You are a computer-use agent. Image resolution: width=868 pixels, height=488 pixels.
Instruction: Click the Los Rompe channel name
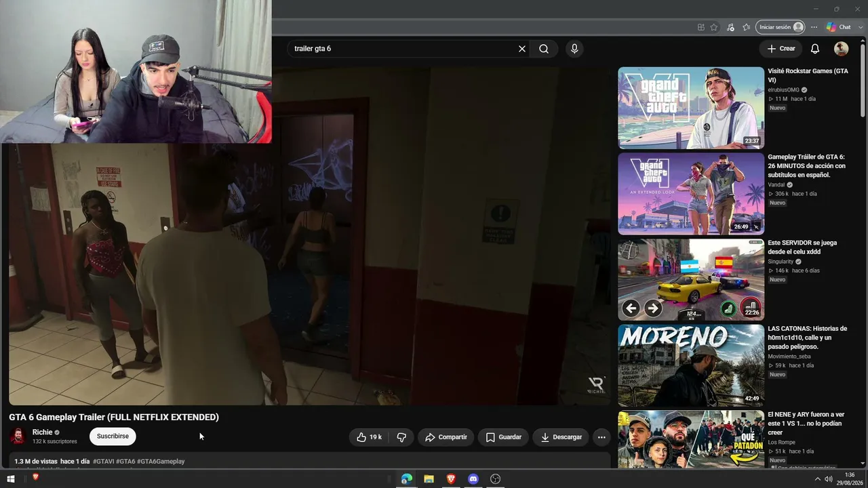pyautogui.click(x=781, y=443)
